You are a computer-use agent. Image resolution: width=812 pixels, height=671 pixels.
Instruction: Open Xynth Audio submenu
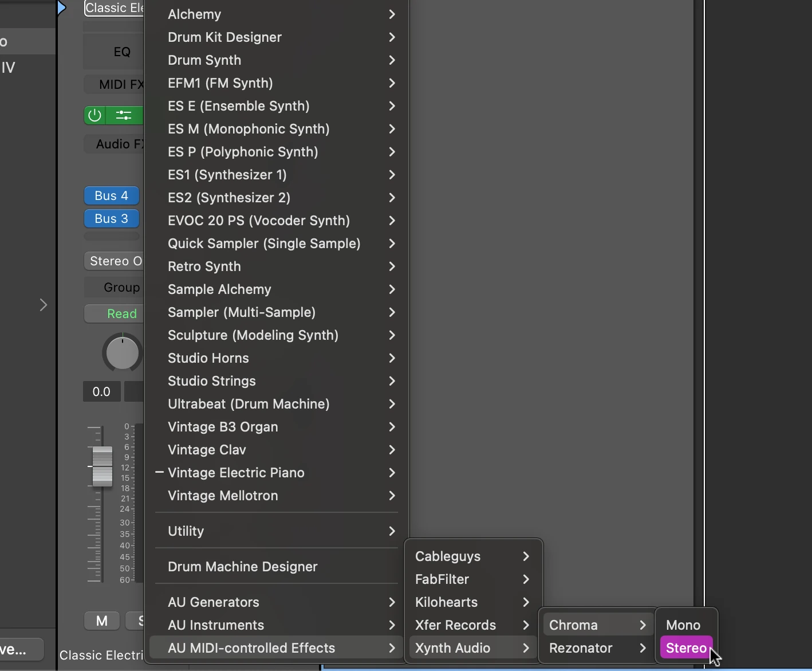(x=473, y=648)
